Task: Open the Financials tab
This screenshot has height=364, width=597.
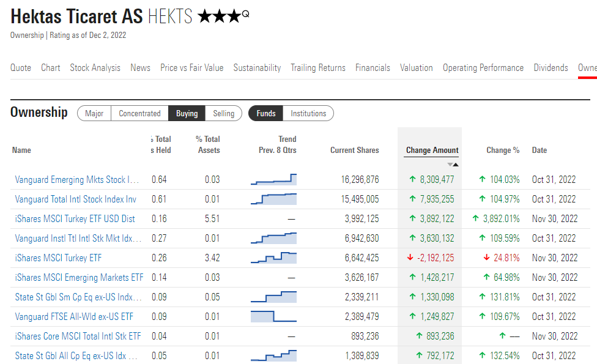Action: pyautogui.click(x=373, y=68)
